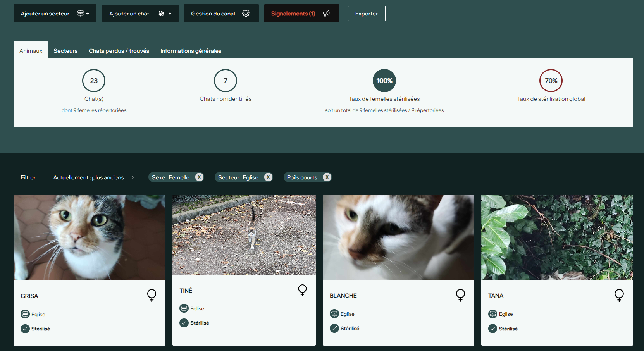The width and height of the screenshot is (644, 351).
Task: Click the female symbol on TINÉ card
Action: click(x=302, y=290)
